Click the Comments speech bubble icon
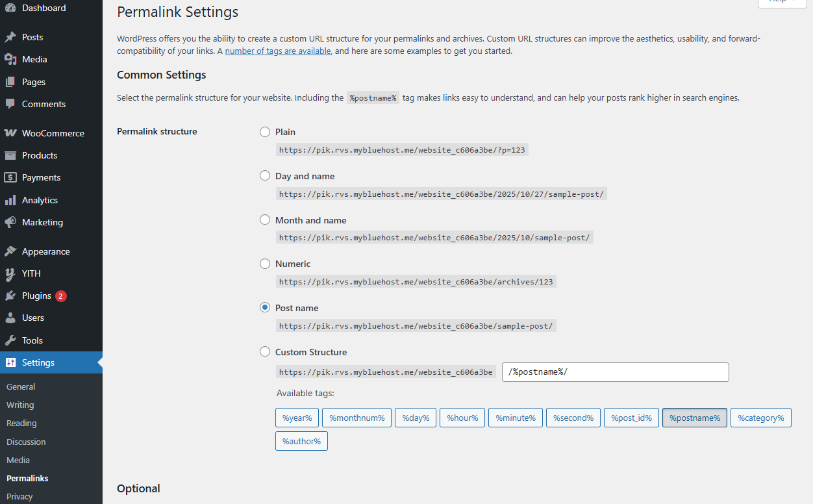Image resolution: width=813 pixels, height=504 pixels. tap(10, 104)
